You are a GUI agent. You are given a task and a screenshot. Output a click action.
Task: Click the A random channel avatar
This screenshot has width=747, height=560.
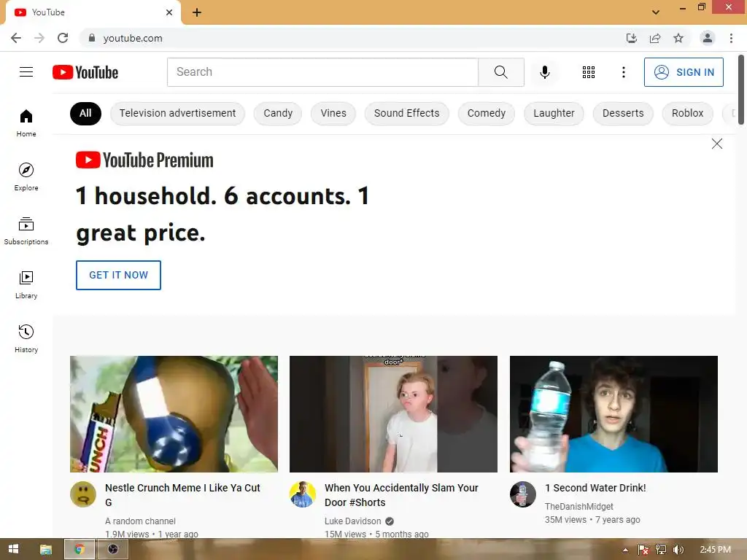click(83, 494)
